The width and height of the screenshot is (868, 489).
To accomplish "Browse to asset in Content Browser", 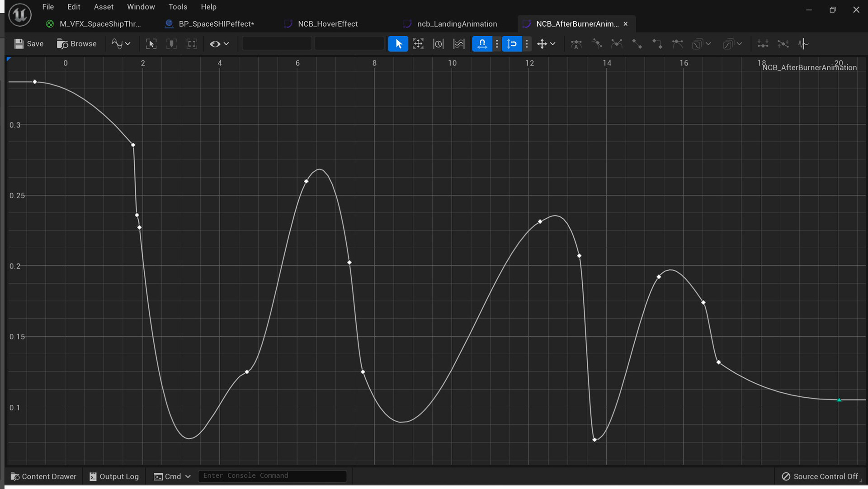I will coord(76,44).
